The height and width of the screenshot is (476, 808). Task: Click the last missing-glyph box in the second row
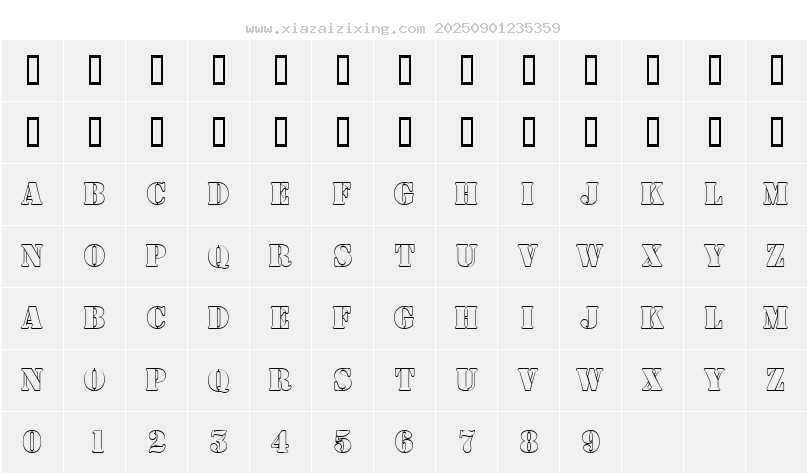point(777,132)
